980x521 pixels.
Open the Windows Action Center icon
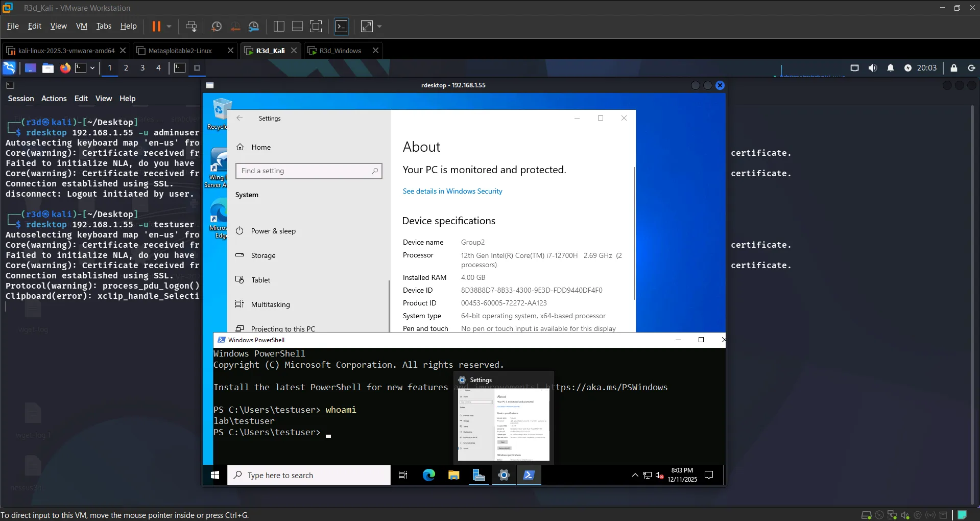(x=709, y=475)
